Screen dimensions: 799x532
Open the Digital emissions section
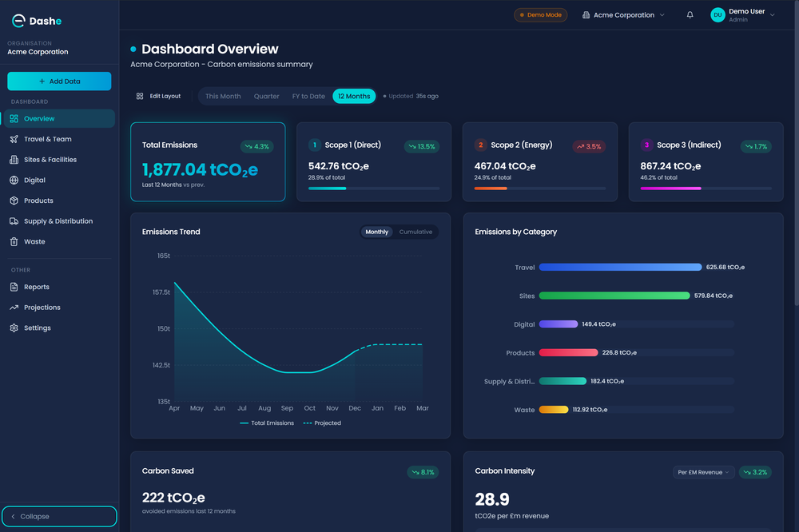click(x=35, y=180)
